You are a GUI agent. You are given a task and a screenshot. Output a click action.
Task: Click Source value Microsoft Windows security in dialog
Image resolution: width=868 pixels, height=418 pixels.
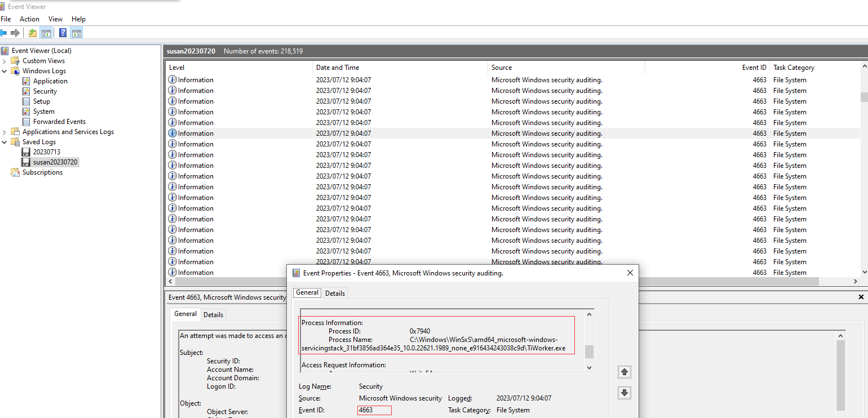pyautogui.click(x=400, y=398)
